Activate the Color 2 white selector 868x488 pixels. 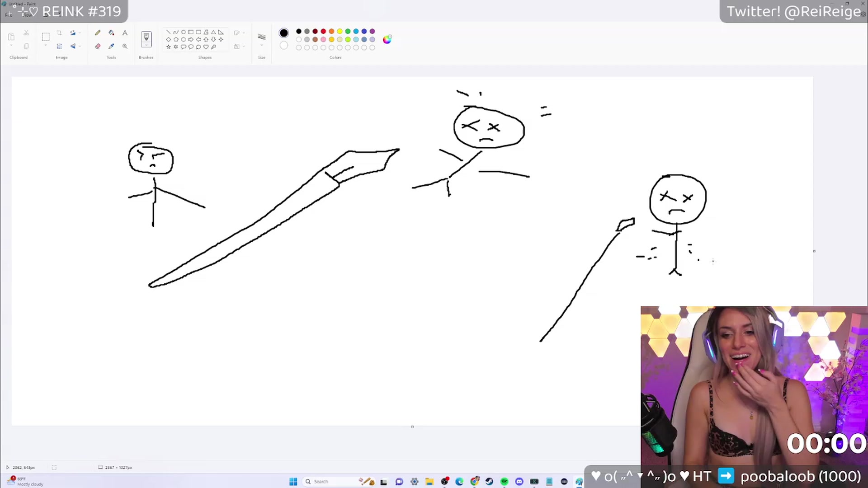283,45
